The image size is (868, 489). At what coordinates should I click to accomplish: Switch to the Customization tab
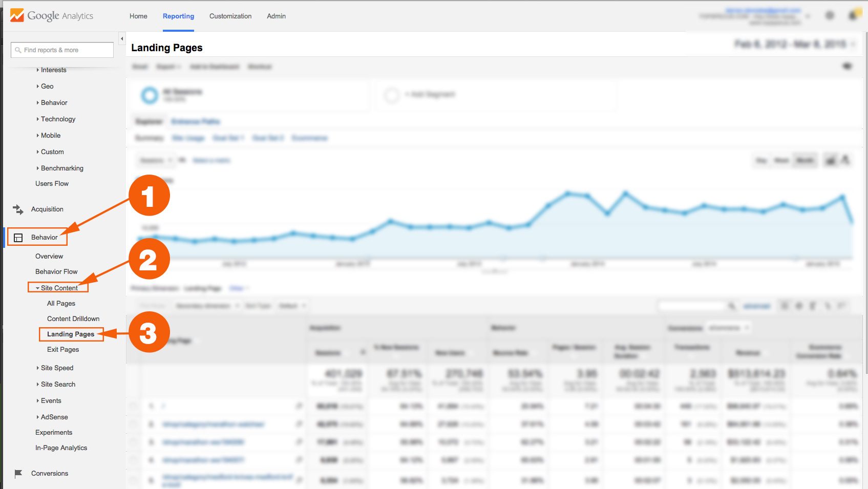(x=230, y=16)
